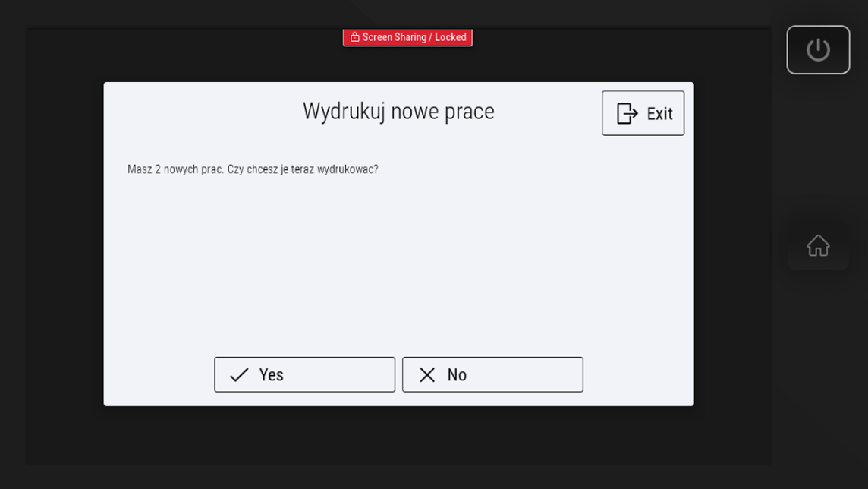Click the Screen Sharing / Locked badge

[x=408, y=37]
